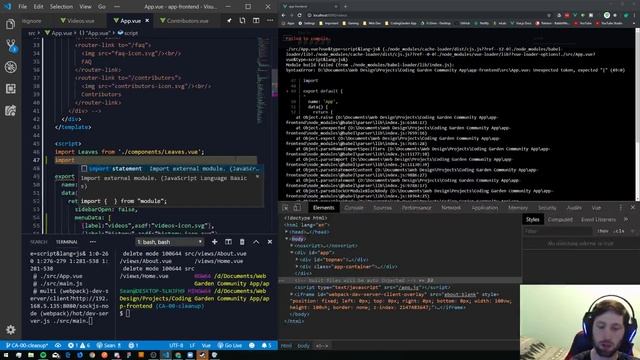Open the Explorer view in VS Code activity bar

(x=10, y=24)
